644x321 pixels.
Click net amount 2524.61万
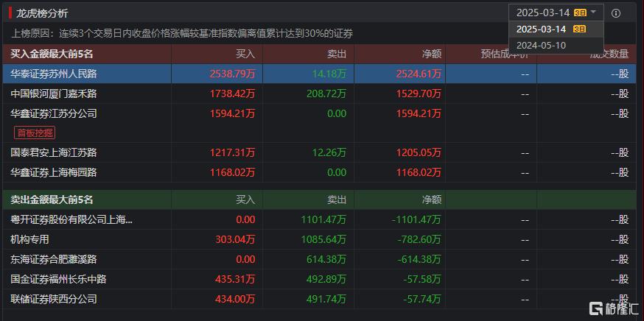tap(419, 74)
